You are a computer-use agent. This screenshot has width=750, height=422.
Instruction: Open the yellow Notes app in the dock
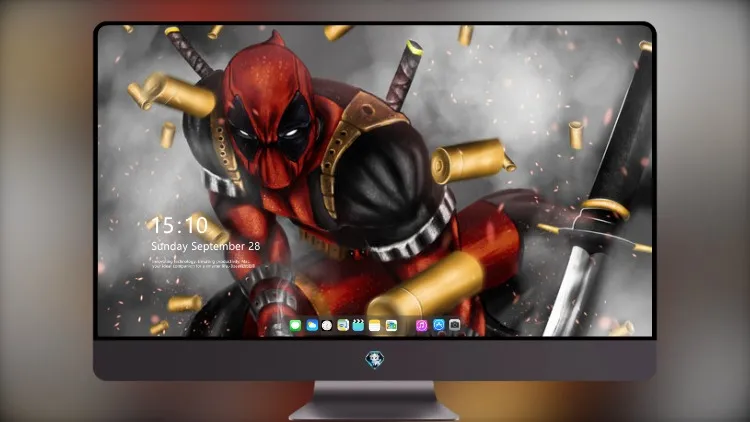coord(375,326)
